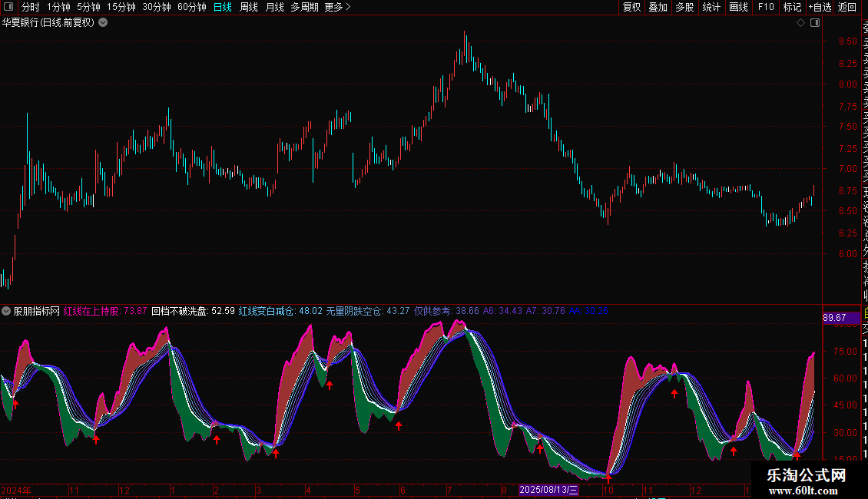Select the 1分钟 period

point(58,7)
